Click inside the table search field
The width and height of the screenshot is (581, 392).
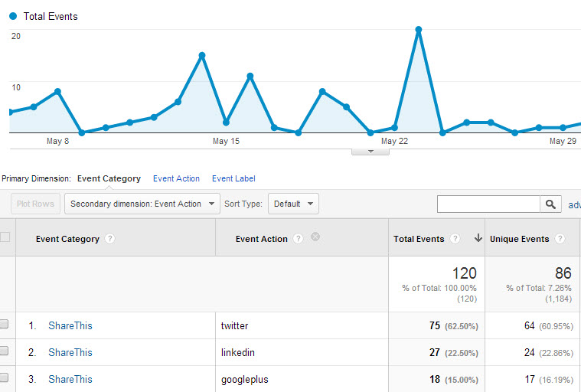pos(488,204)
